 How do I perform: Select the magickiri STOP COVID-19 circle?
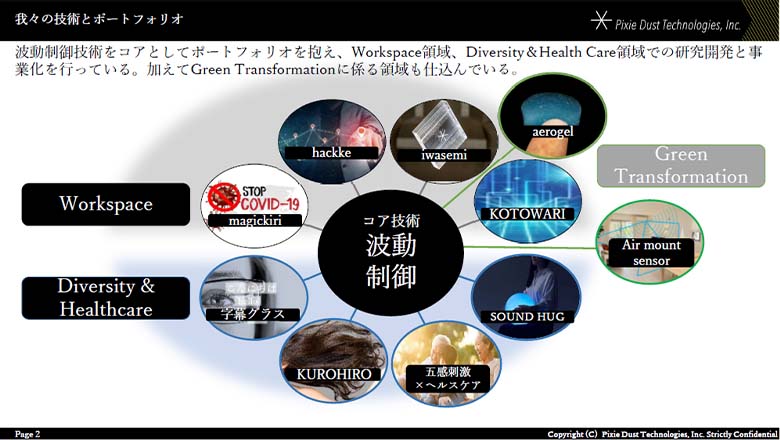pos(254,205)
